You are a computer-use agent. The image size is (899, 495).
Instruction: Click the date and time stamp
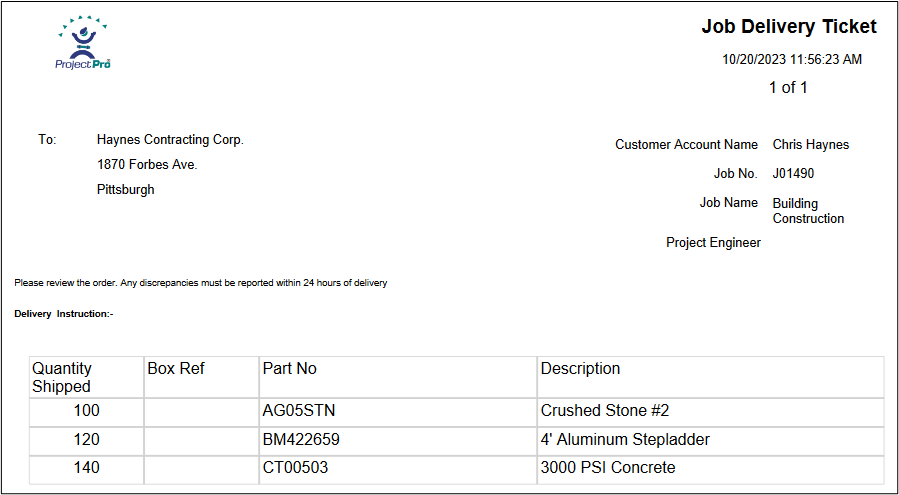tap(791, 60)
